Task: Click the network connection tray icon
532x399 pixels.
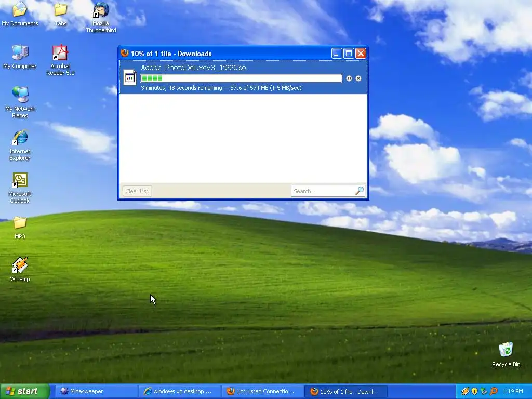Action: (484, 391)
